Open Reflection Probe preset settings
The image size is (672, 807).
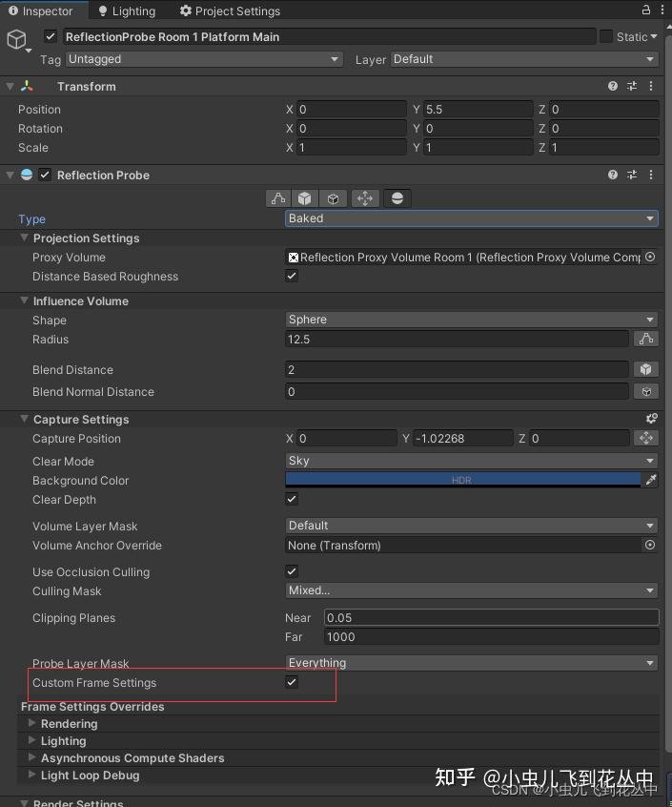click(631, 175)
